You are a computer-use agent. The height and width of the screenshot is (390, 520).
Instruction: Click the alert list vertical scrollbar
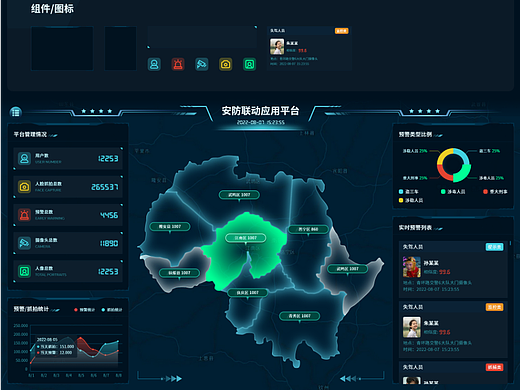(510, 244)
